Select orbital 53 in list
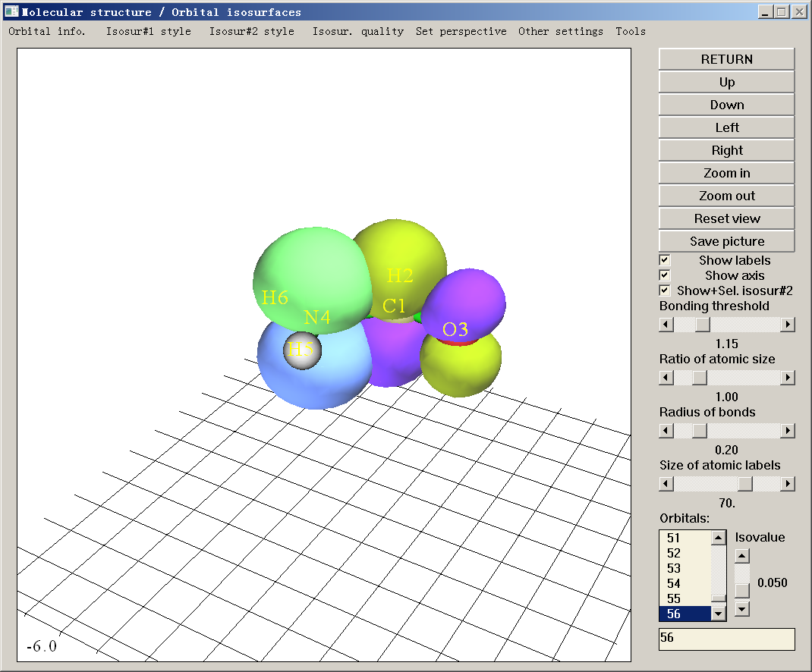Viewport: 812px width, 672px height. (x=685, y=568)
